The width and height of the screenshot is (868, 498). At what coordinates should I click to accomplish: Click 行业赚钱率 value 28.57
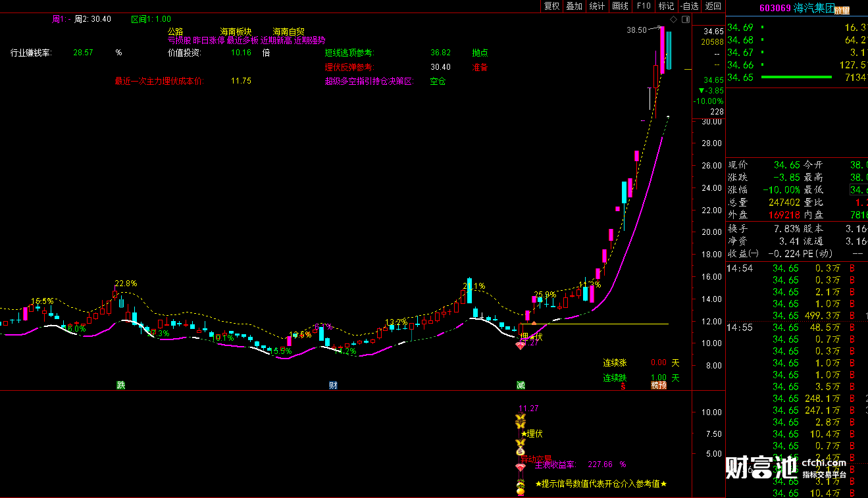(x=83, y=52)
